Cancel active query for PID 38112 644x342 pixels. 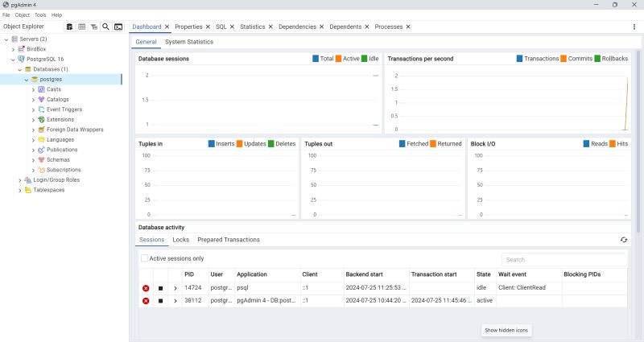(x=160, y=301)
